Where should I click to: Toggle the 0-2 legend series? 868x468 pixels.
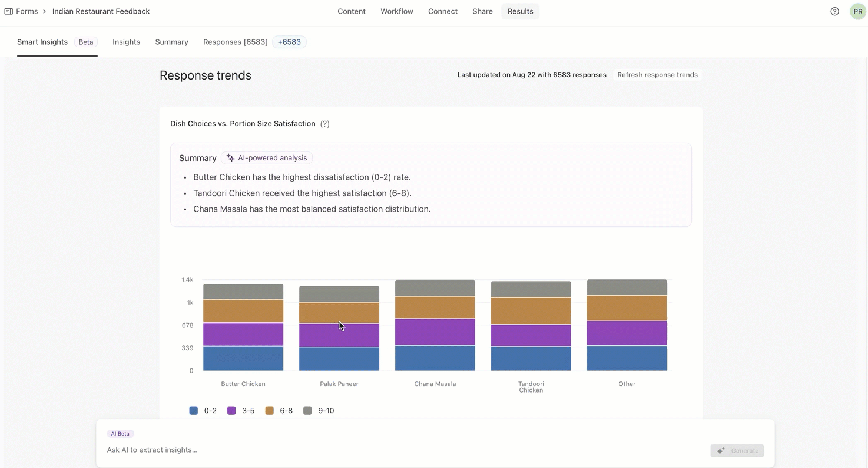click(x=203, y=411)
